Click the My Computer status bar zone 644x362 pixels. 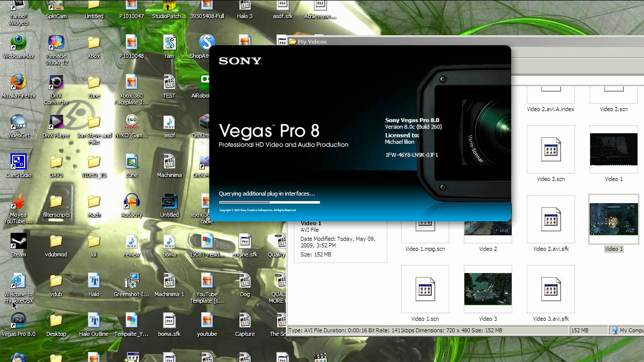[626, 330]
